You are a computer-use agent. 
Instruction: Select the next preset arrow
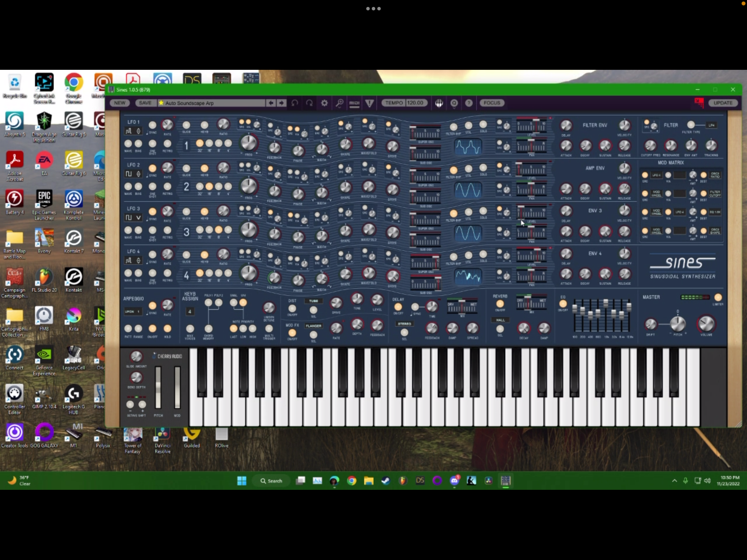tap(282, 103)
